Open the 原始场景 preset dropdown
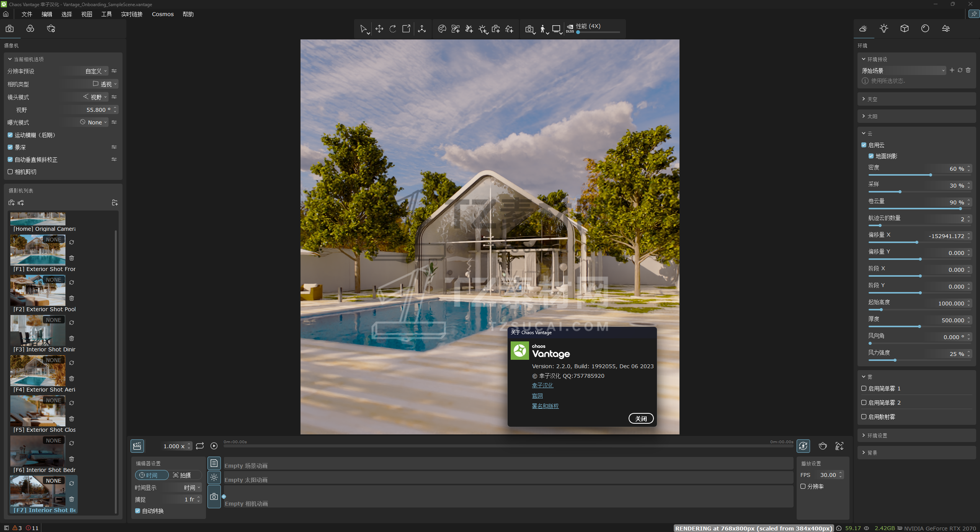 (x=903, y=71)
